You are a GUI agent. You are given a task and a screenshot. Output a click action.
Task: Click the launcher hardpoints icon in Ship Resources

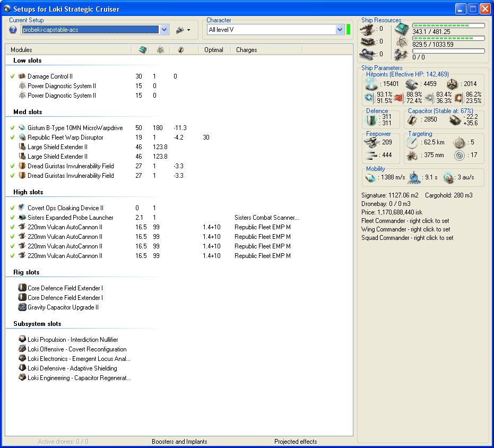(368, 41)
